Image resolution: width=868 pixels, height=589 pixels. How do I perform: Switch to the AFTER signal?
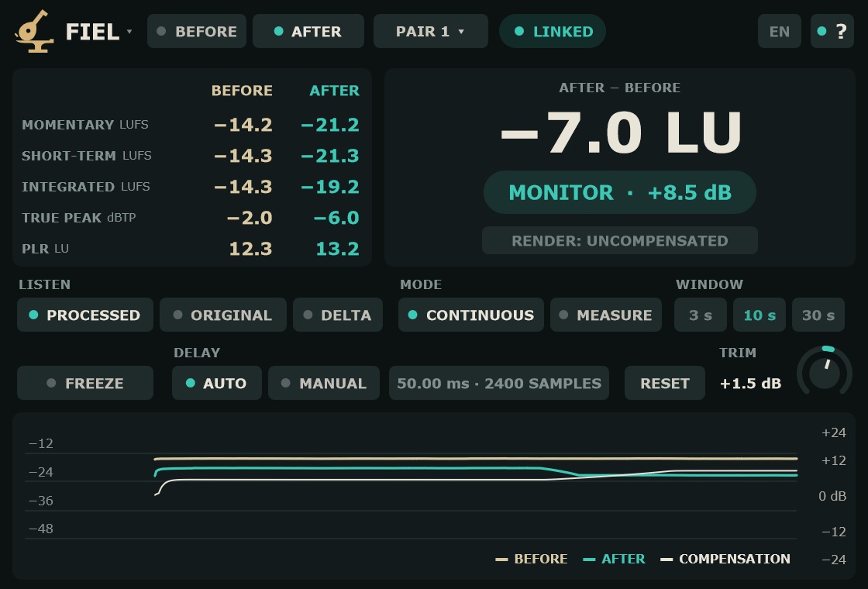[308, 32]
